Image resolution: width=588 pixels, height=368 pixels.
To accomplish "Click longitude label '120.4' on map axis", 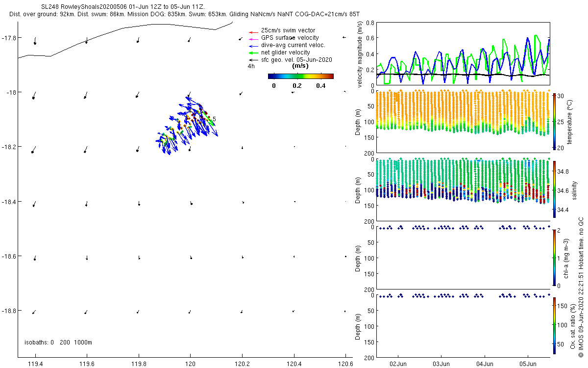I will (294, 364).
